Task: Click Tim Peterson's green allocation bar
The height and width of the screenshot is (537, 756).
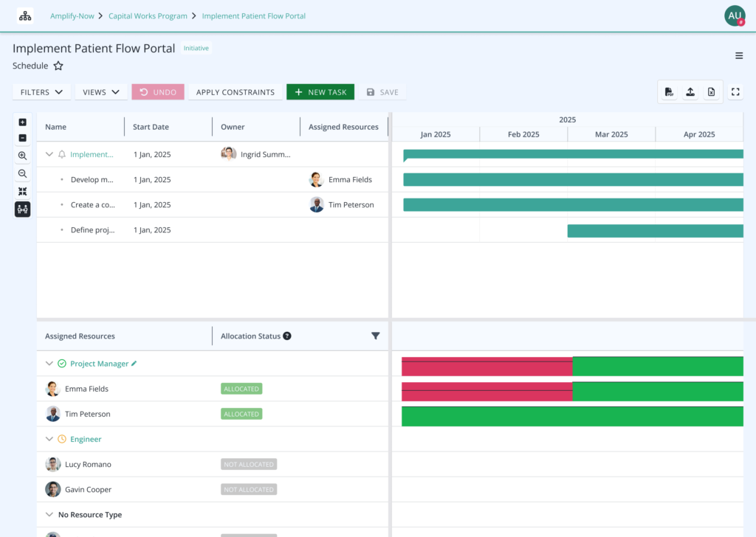Action: 572,416
